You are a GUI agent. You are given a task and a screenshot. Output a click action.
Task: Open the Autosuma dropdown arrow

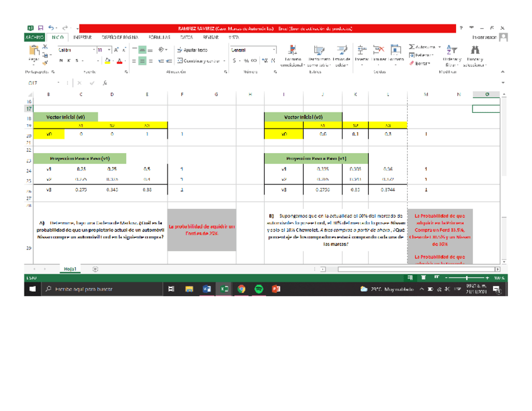[x=440, y=47]
